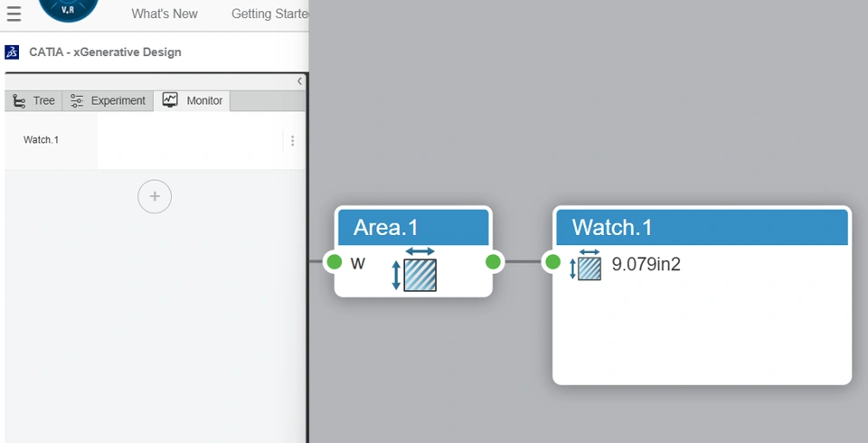Select the Area.1 node header
This screenshot has width=868, height=443.
[x=413, y=227]
